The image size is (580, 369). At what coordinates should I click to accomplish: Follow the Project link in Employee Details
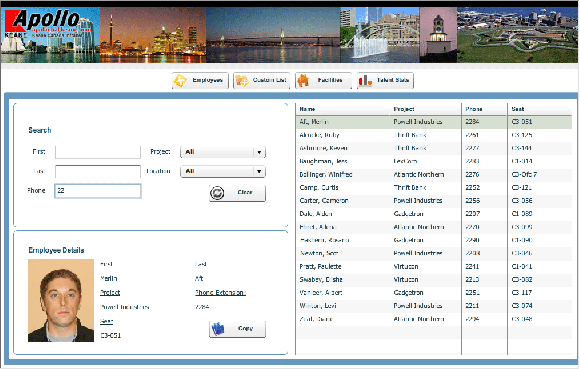(110, 292)
